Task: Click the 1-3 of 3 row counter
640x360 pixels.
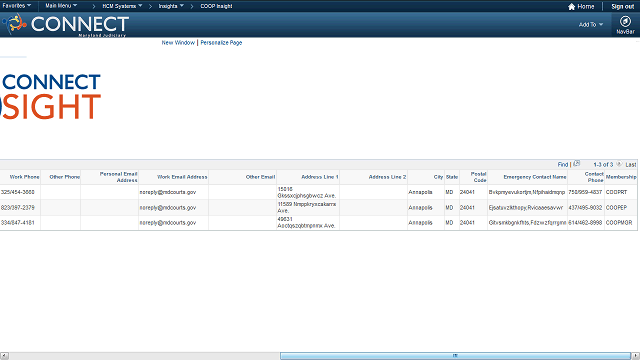Action: click(x=603, y=164)
